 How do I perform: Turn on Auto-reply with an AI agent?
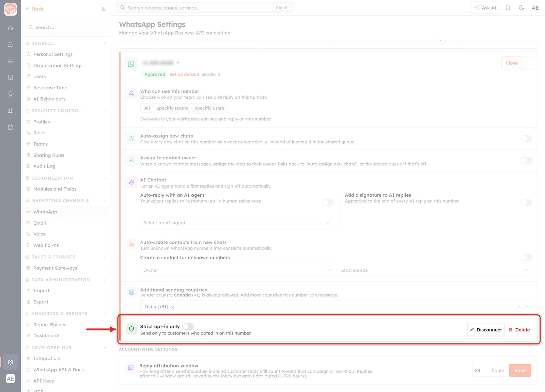328,202
